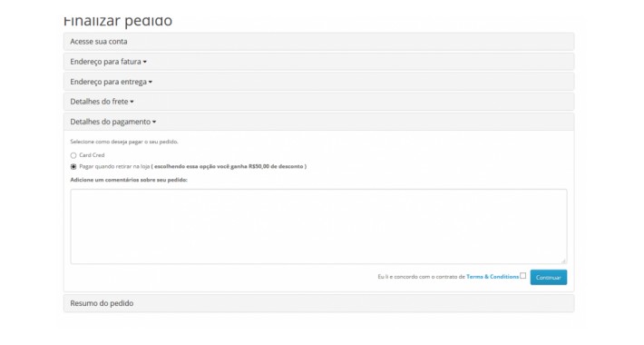Screen dimensions: 644x345
Task: Click the caret beside Endereço para fatura
Action: (x=144, y=62)
